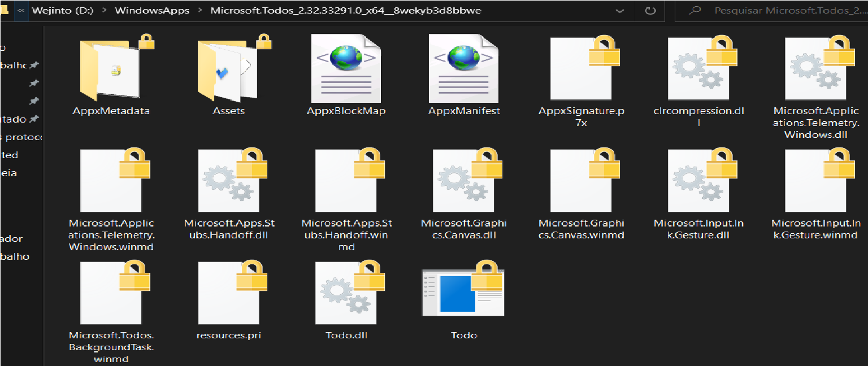
Task: Click the AppxManifest name label
Action: pos(465,111)
